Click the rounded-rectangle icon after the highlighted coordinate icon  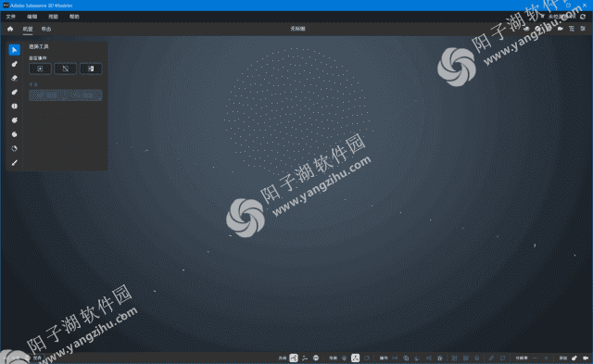coord(367,358)
